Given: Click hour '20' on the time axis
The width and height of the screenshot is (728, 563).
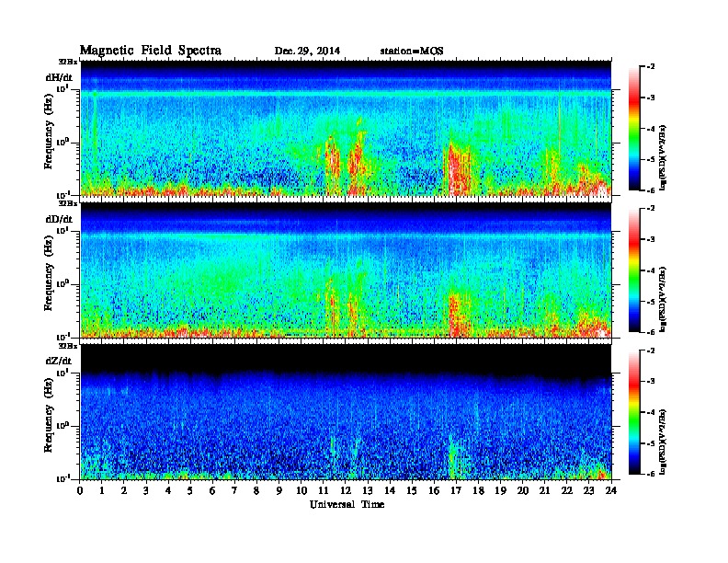Looking at the screenshot, I should tap(523, 491).
